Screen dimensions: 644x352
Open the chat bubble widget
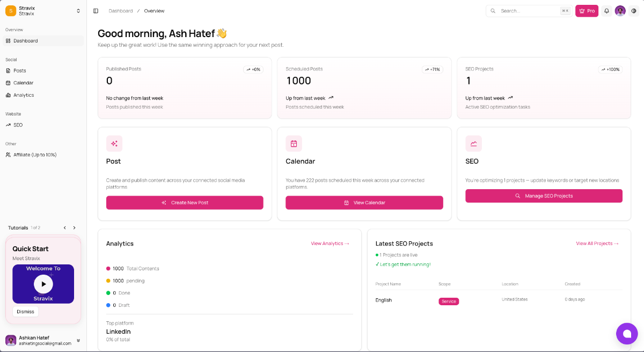(627, 334)
